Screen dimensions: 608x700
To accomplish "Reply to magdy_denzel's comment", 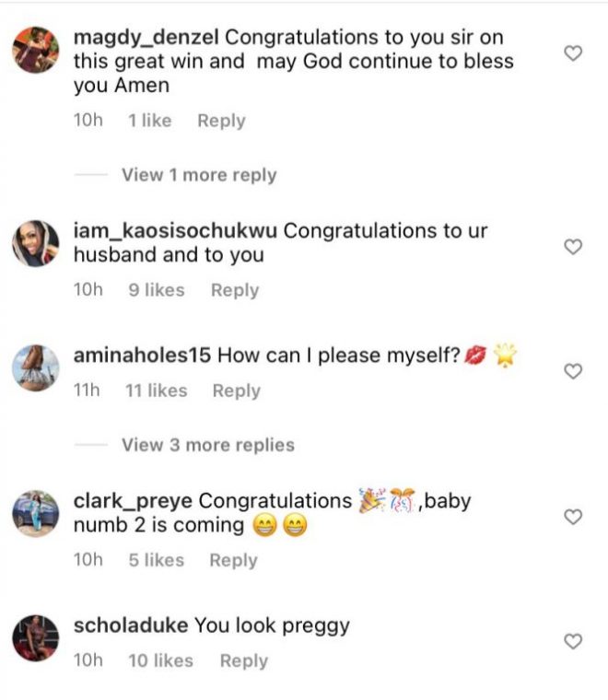I will click(221, 121).
